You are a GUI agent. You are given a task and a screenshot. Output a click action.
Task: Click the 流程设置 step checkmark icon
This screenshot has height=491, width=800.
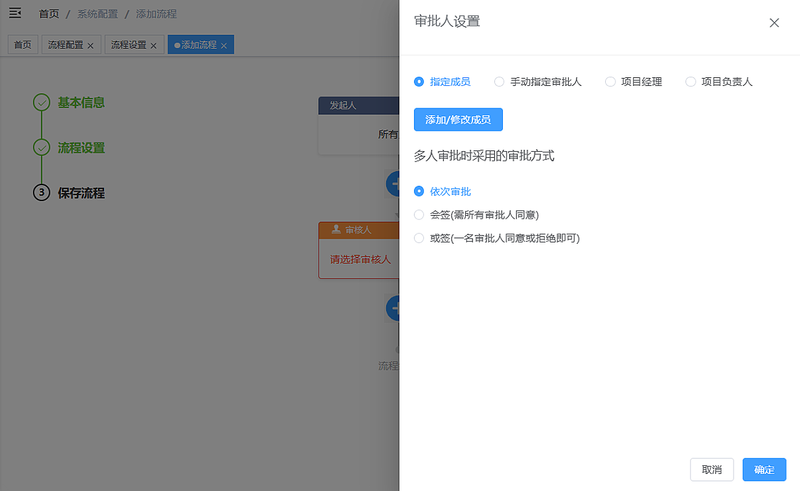pos(41,148)
